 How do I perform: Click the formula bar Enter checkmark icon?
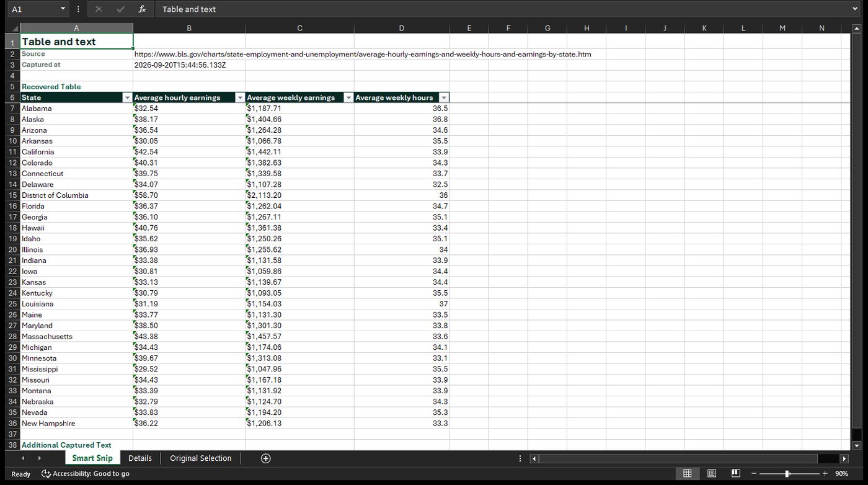point(120,9)
